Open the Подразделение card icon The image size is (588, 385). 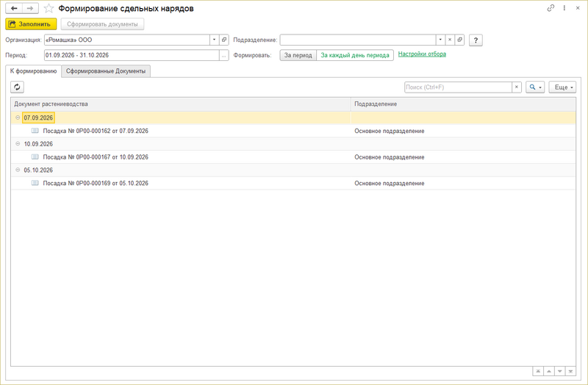click(x=460, y=40)
